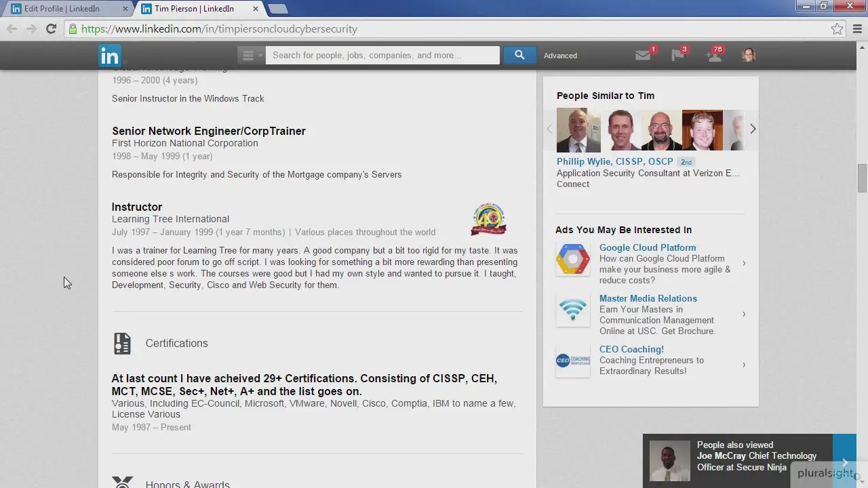Click the Learning Tree International logo
Image resolution: width=868 pixels, height=488 pixels.
[489, 218]
